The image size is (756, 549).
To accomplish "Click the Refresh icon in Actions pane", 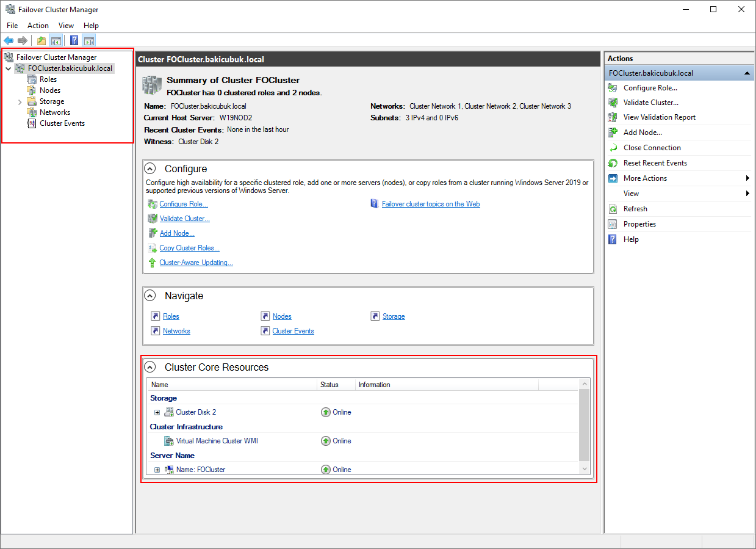I will (613, 209).
